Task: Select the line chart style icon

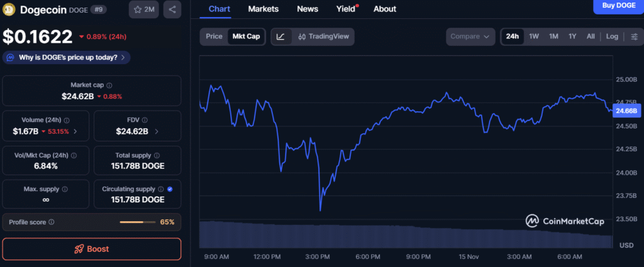Action: click(x=280, y=36)
